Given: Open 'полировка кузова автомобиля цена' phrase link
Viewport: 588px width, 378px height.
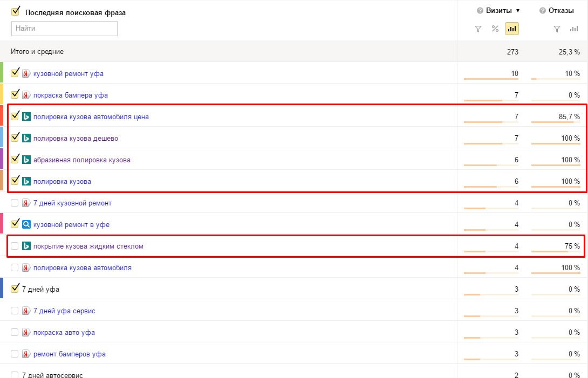Looking at the screenshot, I should click(91, 116).
